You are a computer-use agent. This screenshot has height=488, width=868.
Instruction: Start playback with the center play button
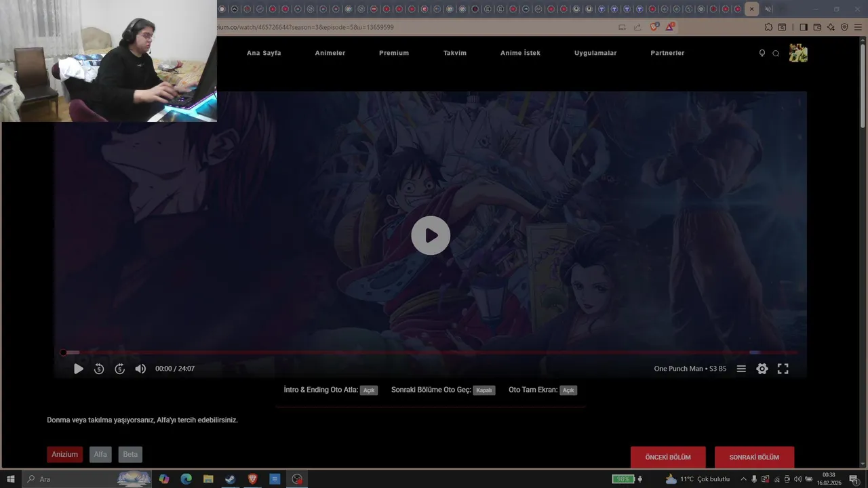point(431,235)
